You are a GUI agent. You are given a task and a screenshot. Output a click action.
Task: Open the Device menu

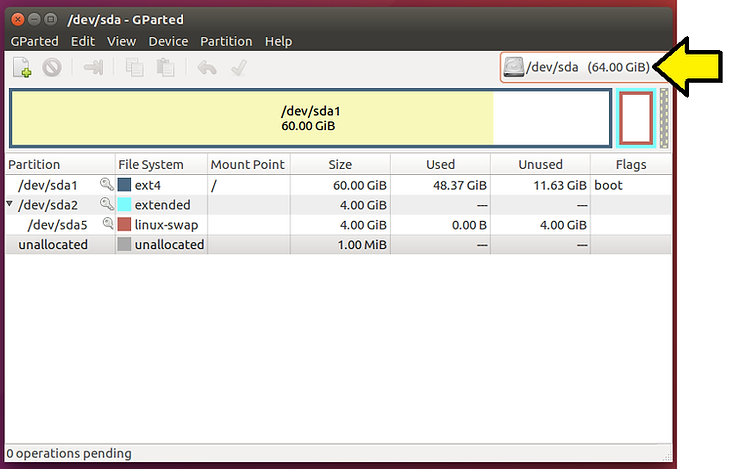tap(168, 41)
